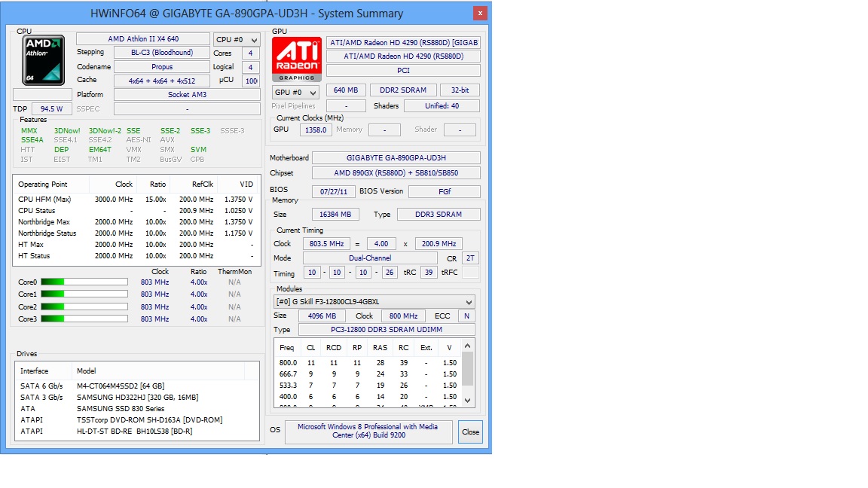
Task: Select the M4-CT064M4SSD2 [64 GB] drive row
Action: coord(136,386)
